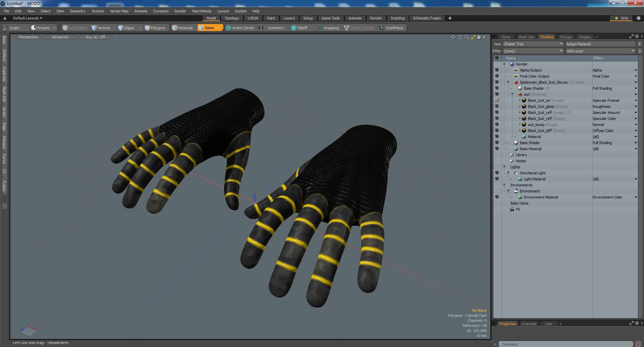
Task: Add a new layout tab with plus
Action: click(450, 18)
